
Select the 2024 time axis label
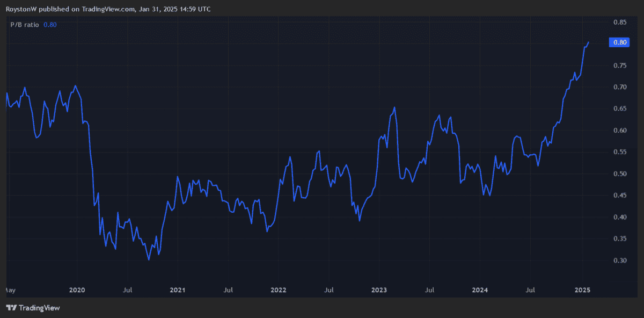click(x=480, y=291)
